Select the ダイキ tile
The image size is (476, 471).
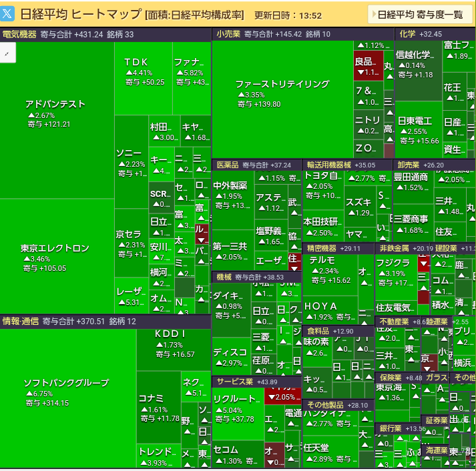coord(231,310)
